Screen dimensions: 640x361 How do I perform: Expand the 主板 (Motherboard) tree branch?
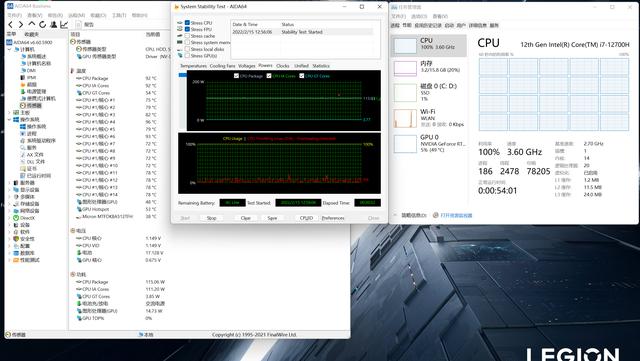[x=9, y=112]
